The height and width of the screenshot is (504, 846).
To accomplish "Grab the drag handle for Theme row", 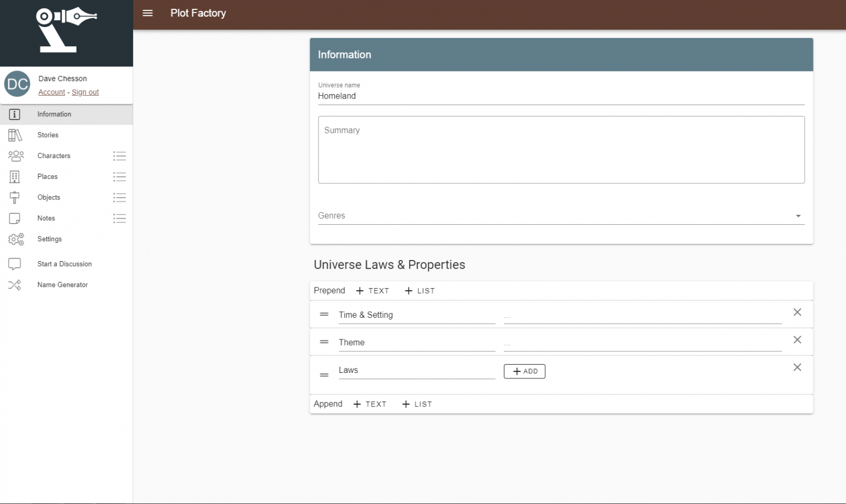I will 324,342.
